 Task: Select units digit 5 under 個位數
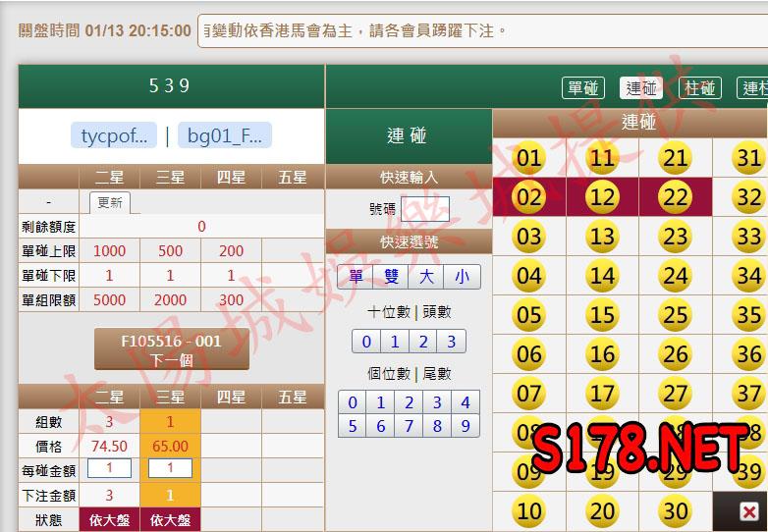353,425
